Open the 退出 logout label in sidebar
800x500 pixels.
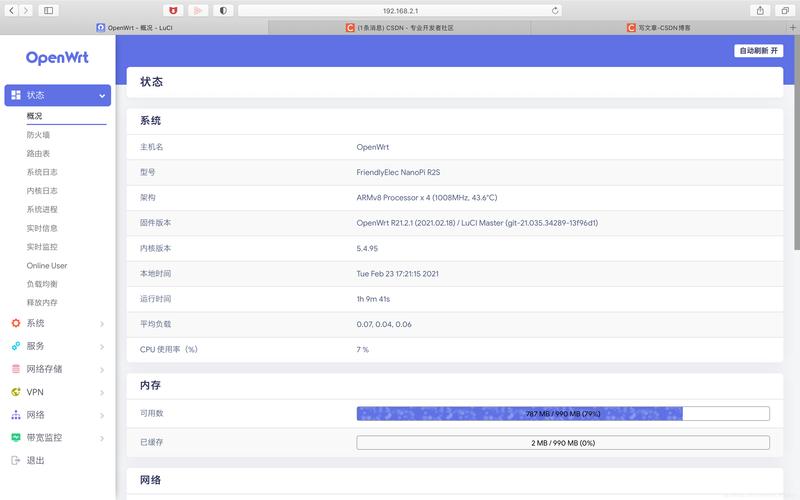(35, 460)
